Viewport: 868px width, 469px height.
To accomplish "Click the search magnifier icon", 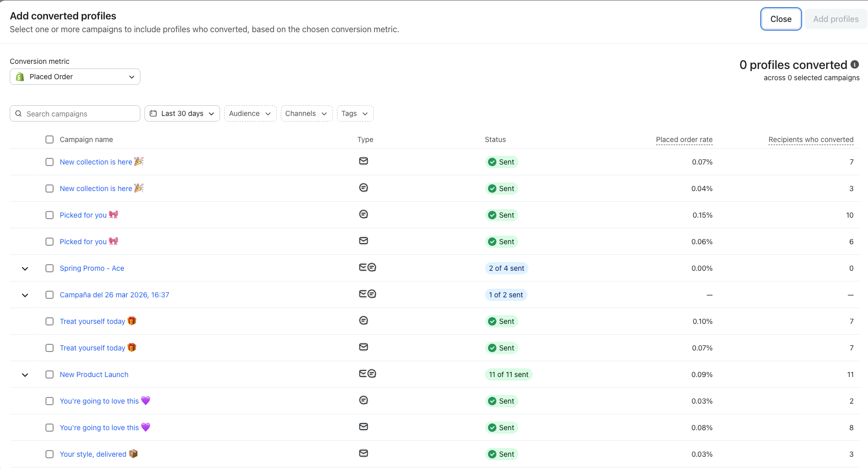I will [x=18, y=113].
